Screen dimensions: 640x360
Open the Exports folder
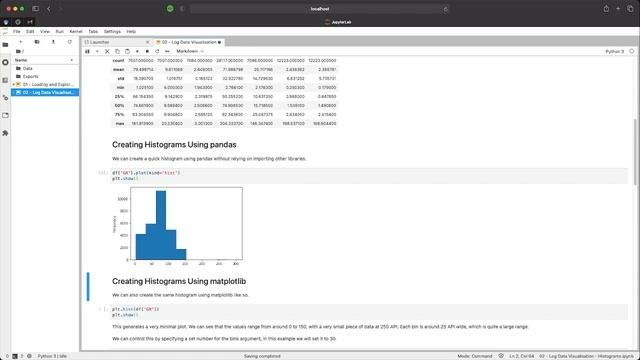pos(45,76)
